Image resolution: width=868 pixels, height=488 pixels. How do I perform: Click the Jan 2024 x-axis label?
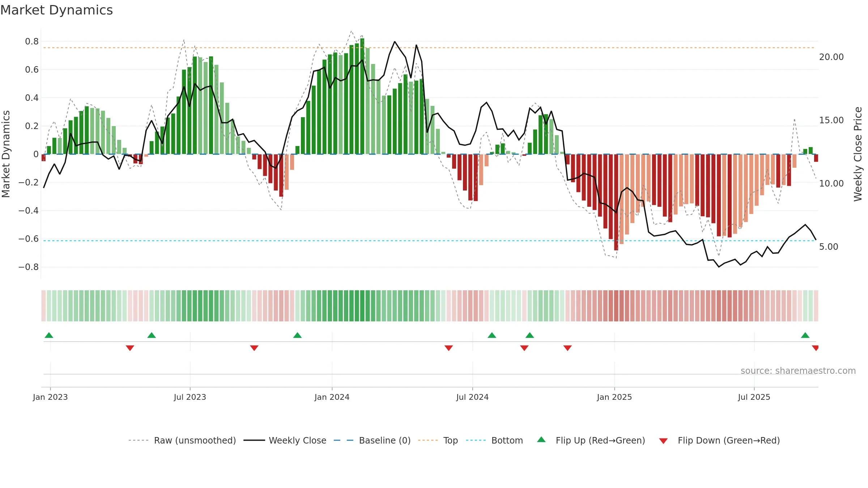click(332, 397)
